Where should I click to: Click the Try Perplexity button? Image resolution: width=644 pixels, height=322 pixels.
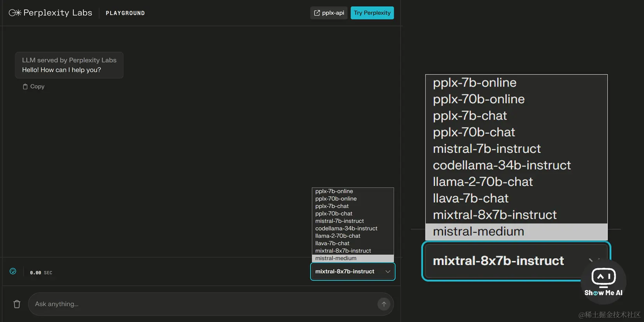tap(372, 13)
